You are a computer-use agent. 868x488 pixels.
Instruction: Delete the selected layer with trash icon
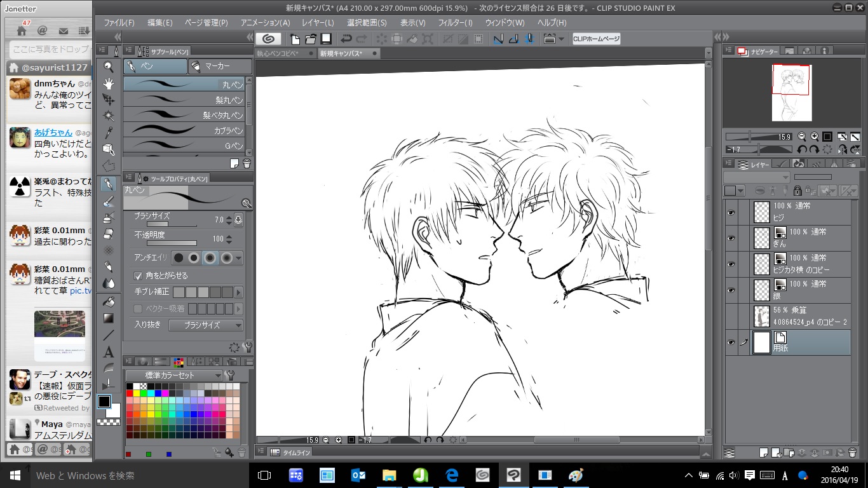[853, 452]
